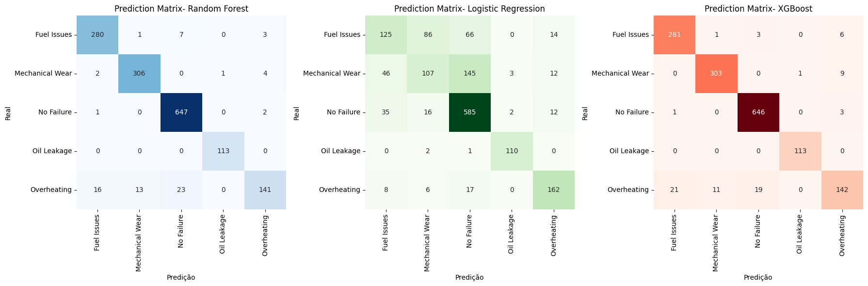The image size is (868, 286).
Task: Click the XGBoost Overheating cell with 142
Action: coord(842,190)
